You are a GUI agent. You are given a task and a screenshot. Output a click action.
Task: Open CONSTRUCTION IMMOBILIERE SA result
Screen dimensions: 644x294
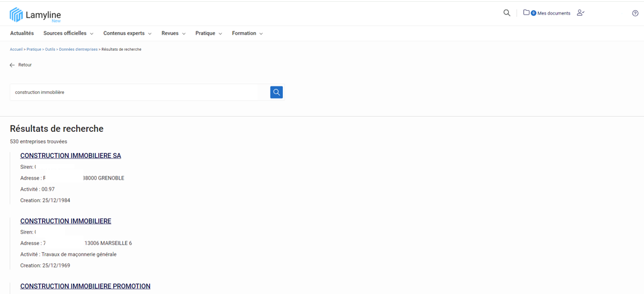pos(71,155)
